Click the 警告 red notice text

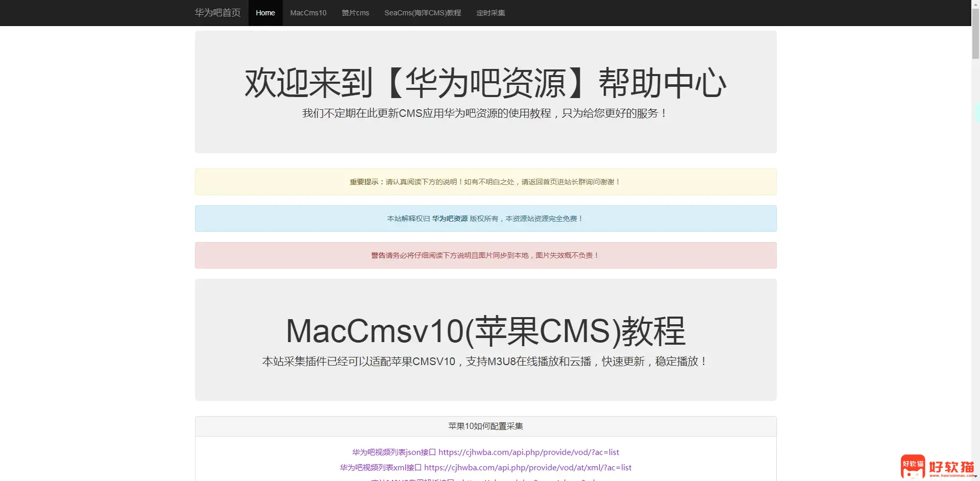(x=485, y=255)
